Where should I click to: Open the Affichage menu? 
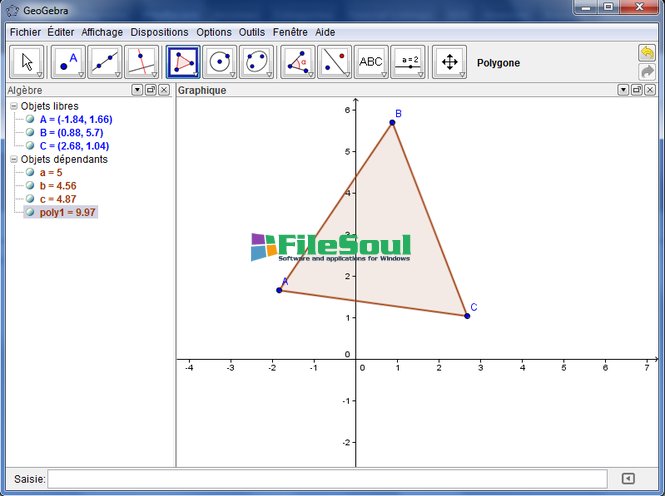tap(102, 32)
